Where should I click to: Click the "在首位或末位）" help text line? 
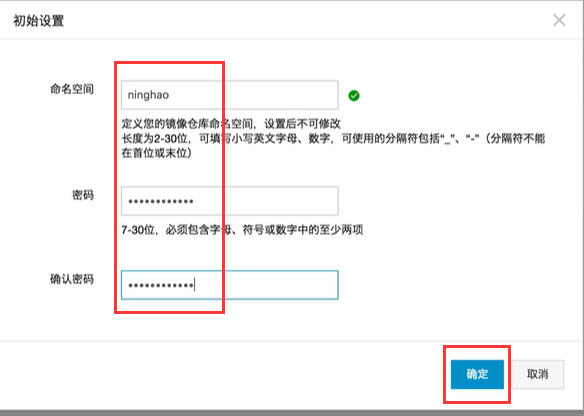pos(157,153)
